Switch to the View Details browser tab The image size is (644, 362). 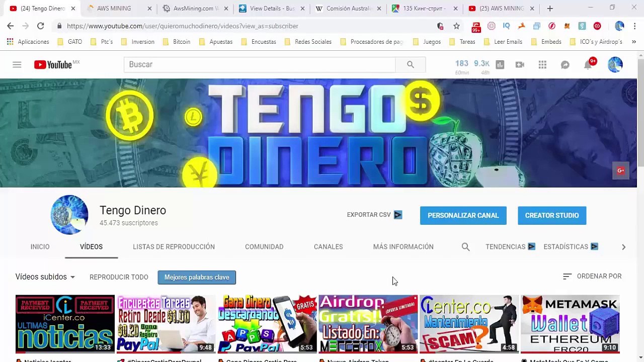coord(272,9)
